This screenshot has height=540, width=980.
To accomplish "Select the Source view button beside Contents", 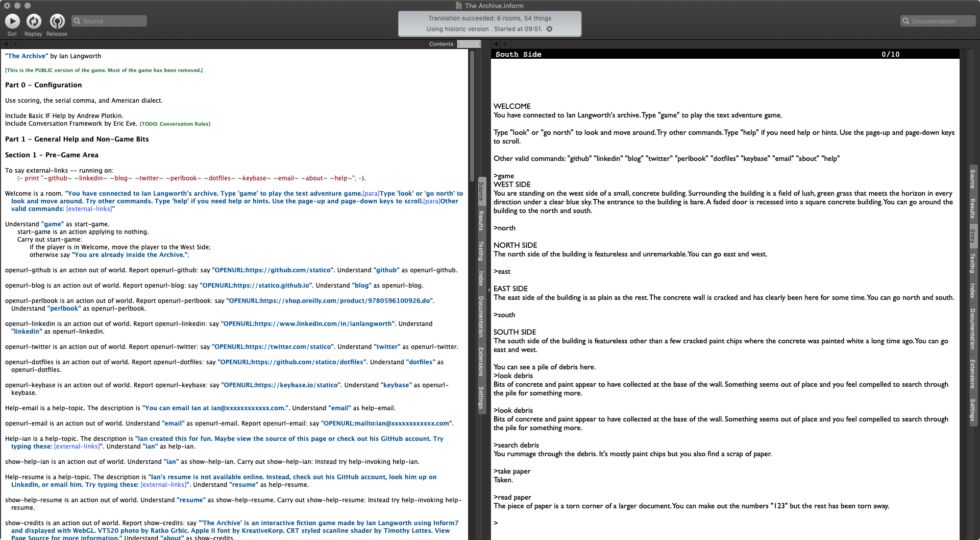I will (x=469, y=44).
